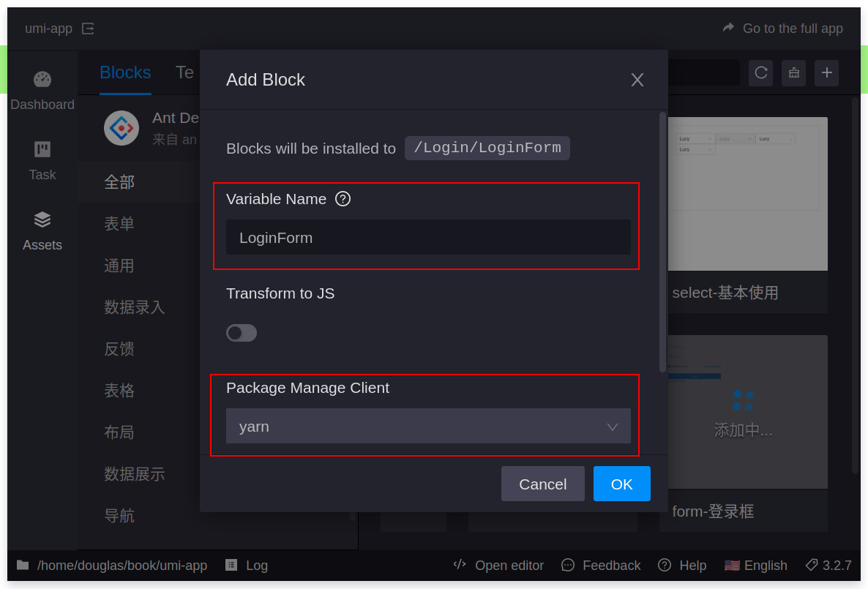Click the Feedback icon in status bar
The height and width of the screenshot is (589, 868).
click(567, 565)
